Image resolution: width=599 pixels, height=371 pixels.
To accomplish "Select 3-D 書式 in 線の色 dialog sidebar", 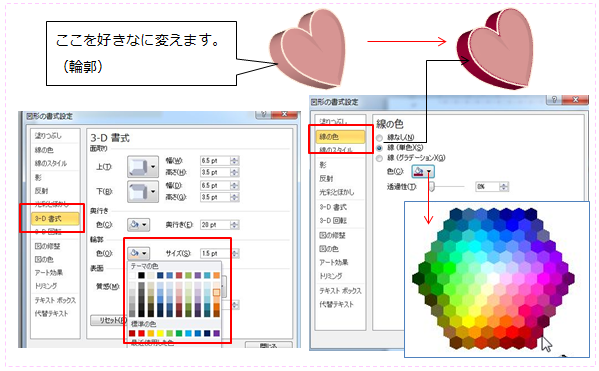I will point(333,207).
